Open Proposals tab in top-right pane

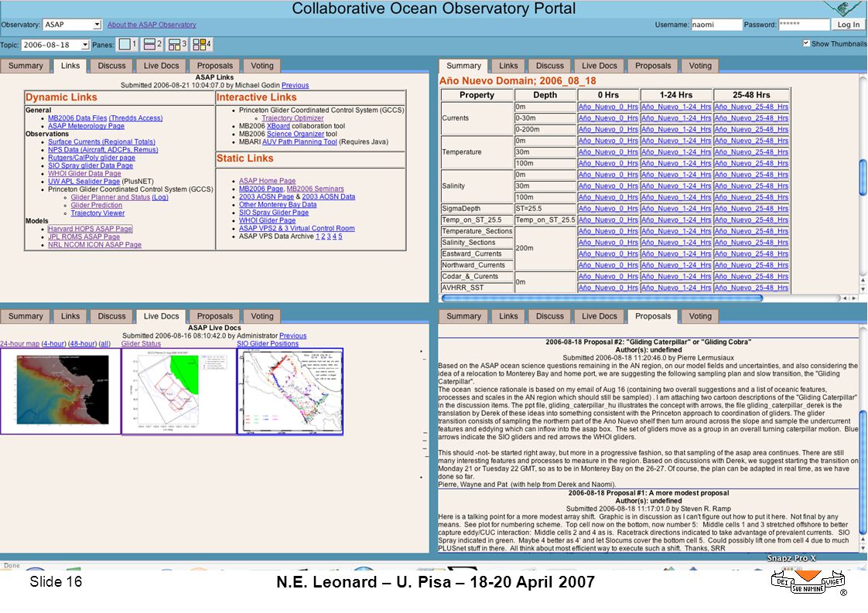click(653, 66)
